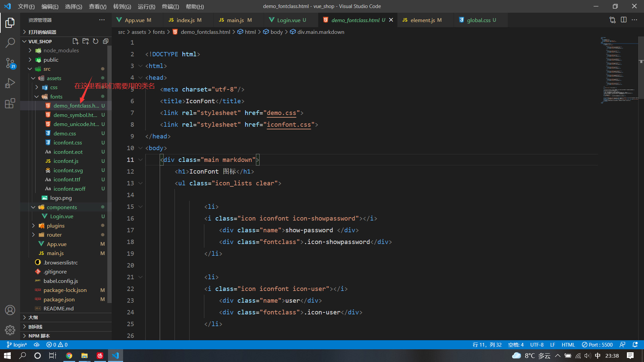Open the Accounts menu in activity bar

[x=10, y=310]
